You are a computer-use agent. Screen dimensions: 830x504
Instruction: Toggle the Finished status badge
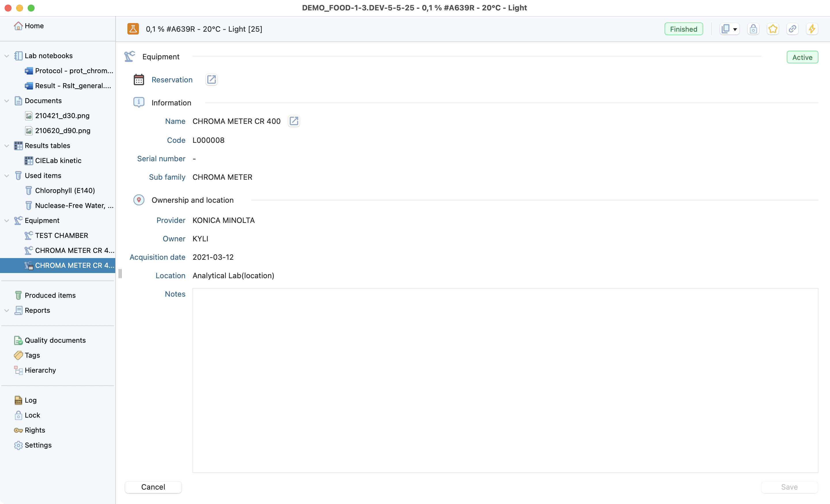tap(683, 29)
